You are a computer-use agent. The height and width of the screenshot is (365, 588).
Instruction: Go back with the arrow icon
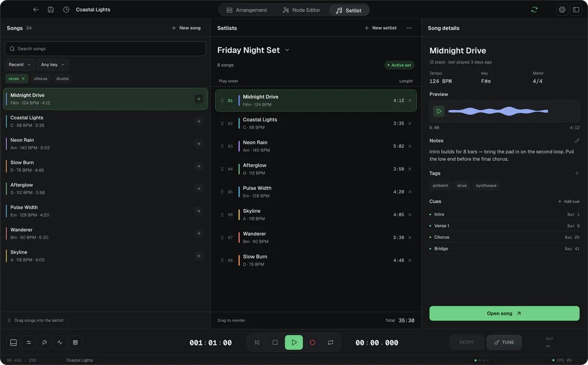coord(36,10)
